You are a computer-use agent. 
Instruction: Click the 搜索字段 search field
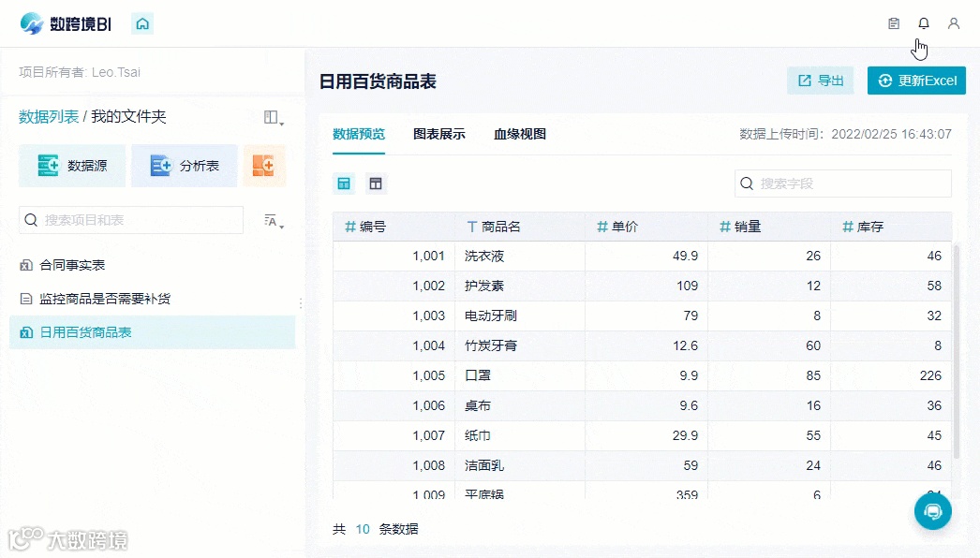(841, 184)
